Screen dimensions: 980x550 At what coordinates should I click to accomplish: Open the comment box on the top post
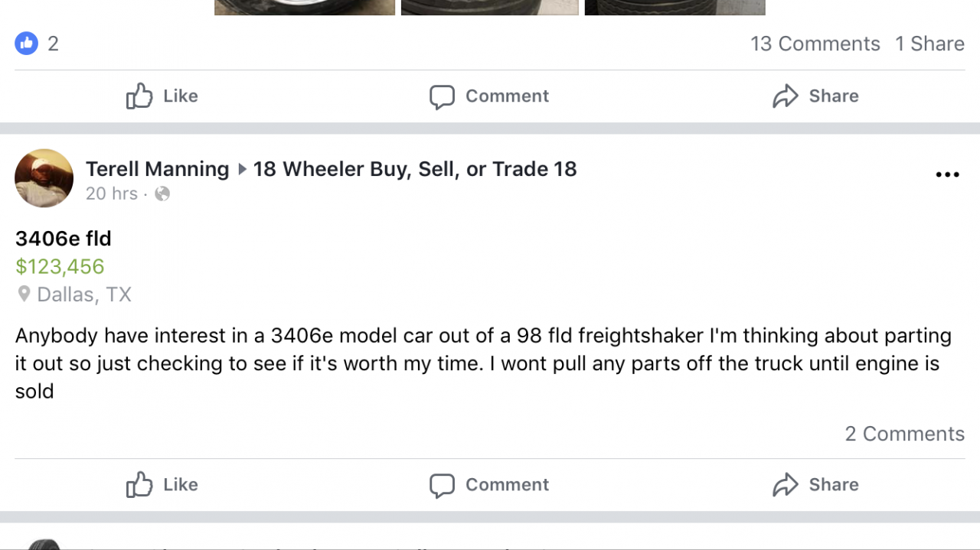click(x=489, y=96)
